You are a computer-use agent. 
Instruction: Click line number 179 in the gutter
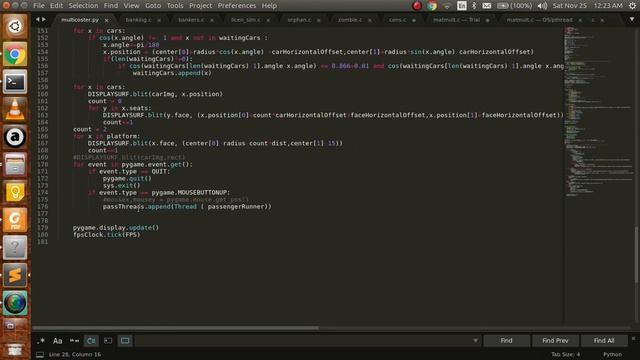pos(42,228)
